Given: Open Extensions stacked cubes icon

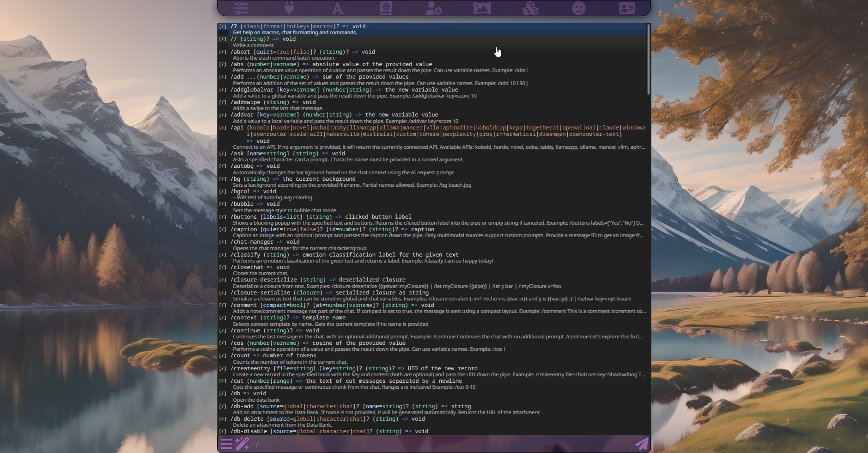Looking at the screenshot, I should point(530,8).
